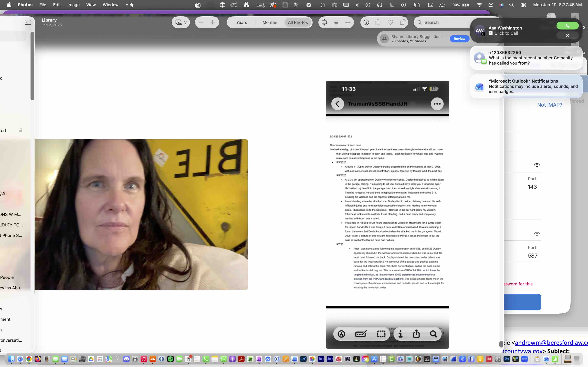Click the Photos sidebar scrollbar

[32, 66]
